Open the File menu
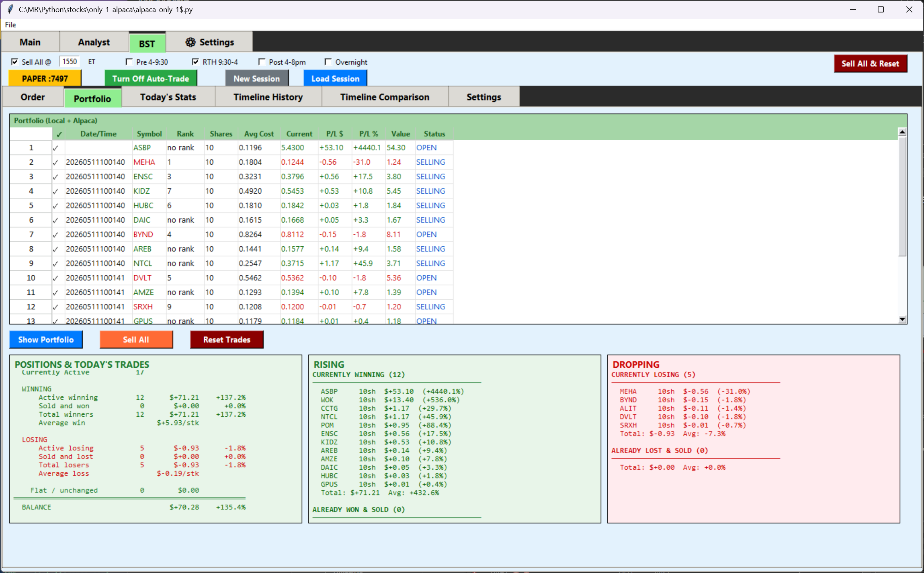Image resolution: width=924 pixels, height=573 pixels. 10,25
